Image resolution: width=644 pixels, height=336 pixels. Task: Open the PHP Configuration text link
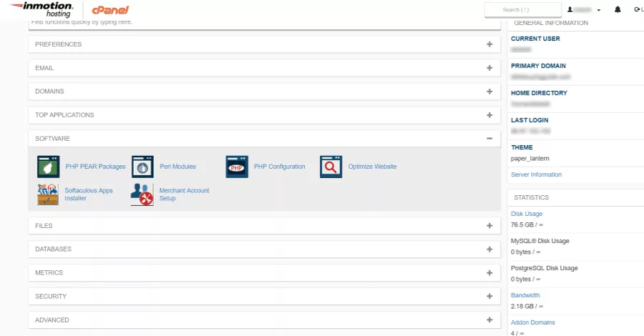279,167
